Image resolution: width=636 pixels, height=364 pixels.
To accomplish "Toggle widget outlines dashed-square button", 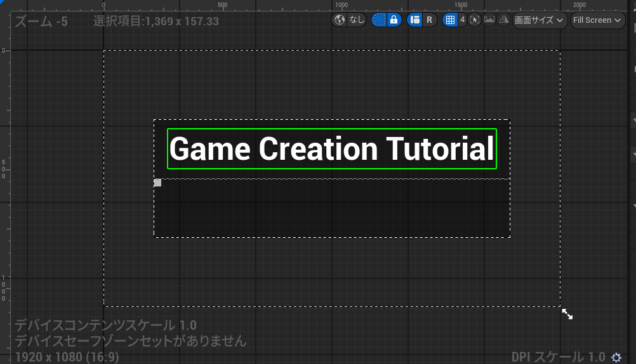I will click(x=379, y=20).
